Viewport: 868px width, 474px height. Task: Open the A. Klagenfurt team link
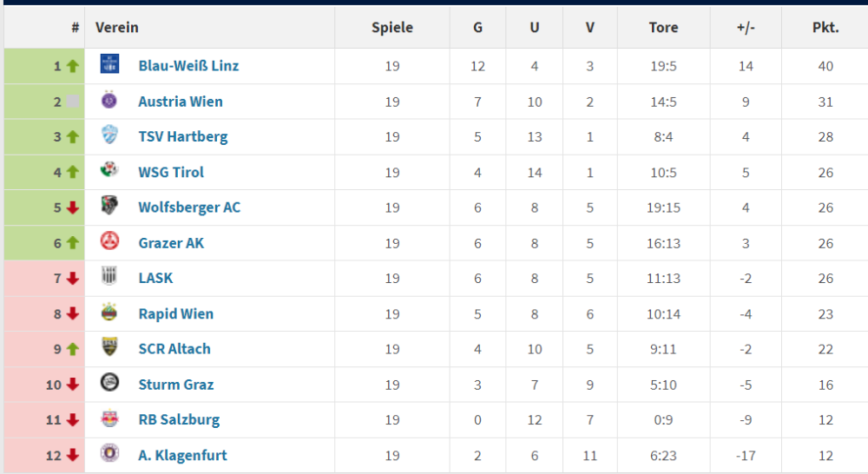point(182,455)
